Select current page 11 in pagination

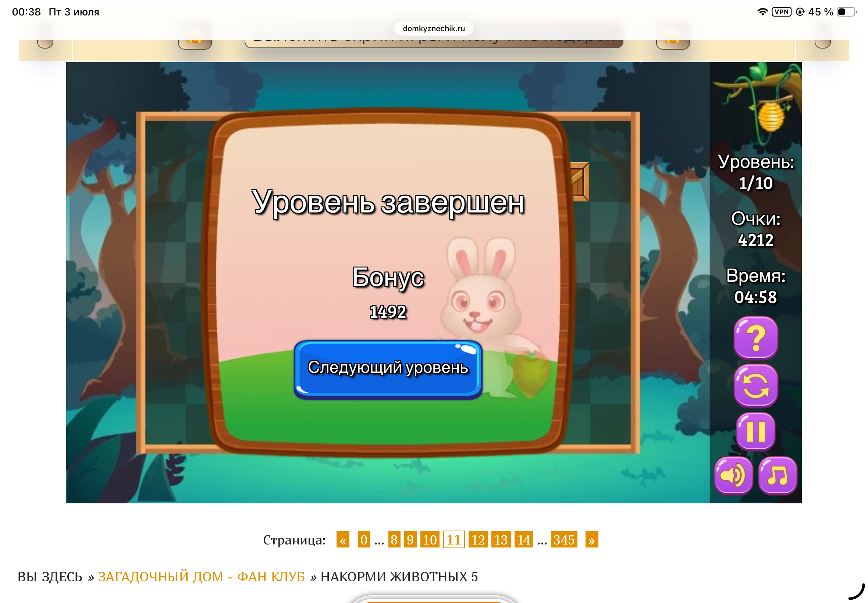point(453,539)
